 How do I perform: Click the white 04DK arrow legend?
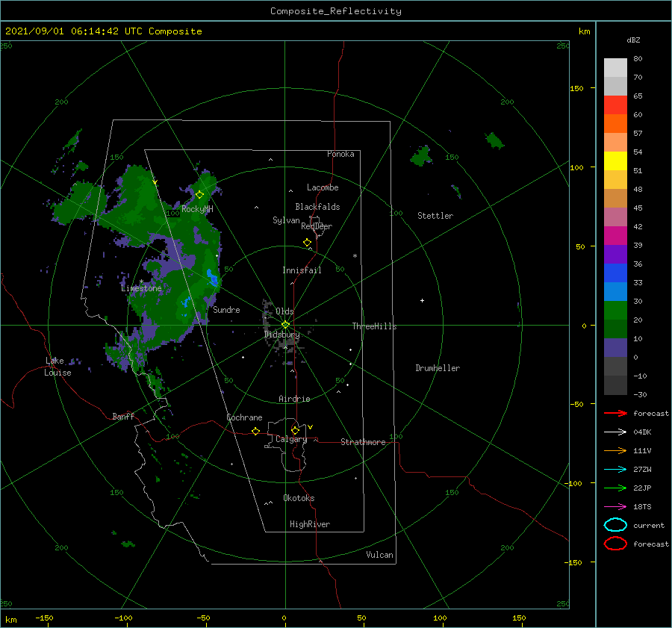(x=615, y=432)
